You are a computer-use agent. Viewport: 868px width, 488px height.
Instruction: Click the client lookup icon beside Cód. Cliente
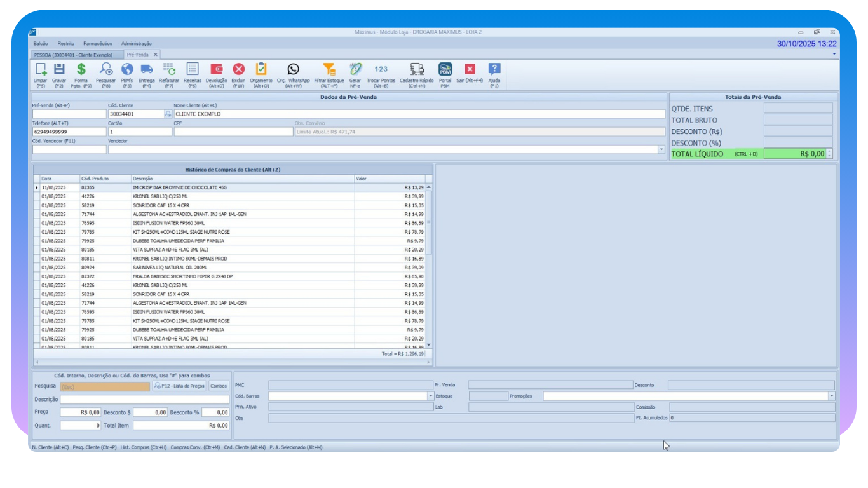pyautogui.click(x=168, y=114)
